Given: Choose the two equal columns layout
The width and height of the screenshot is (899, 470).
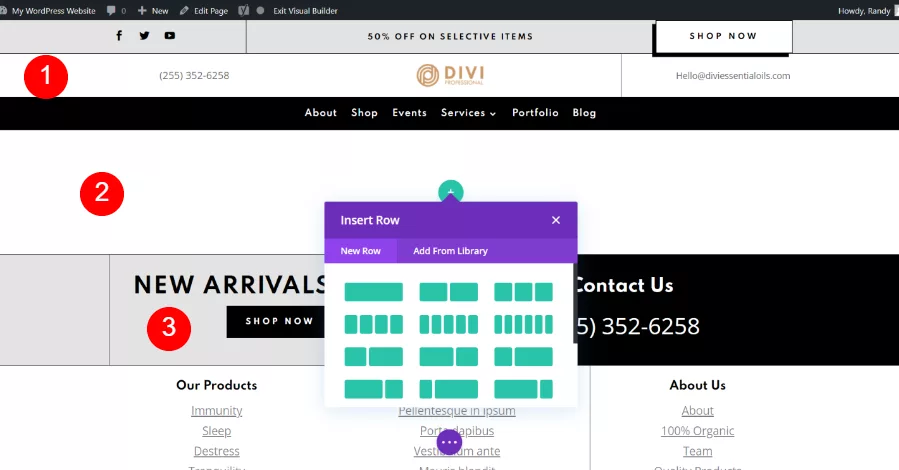Looking at the screenshot, I should click(x=448, y=292).
